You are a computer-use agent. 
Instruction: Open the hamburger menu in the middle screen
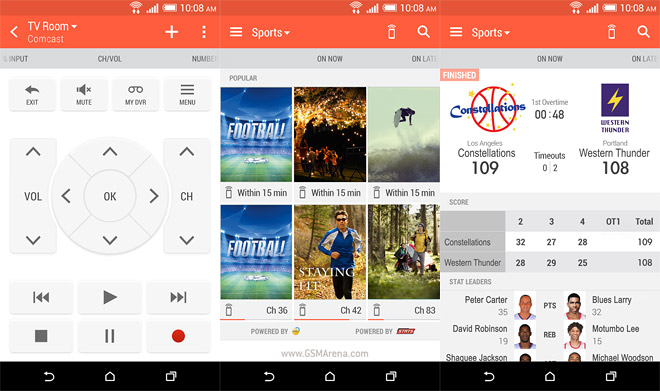236,32
